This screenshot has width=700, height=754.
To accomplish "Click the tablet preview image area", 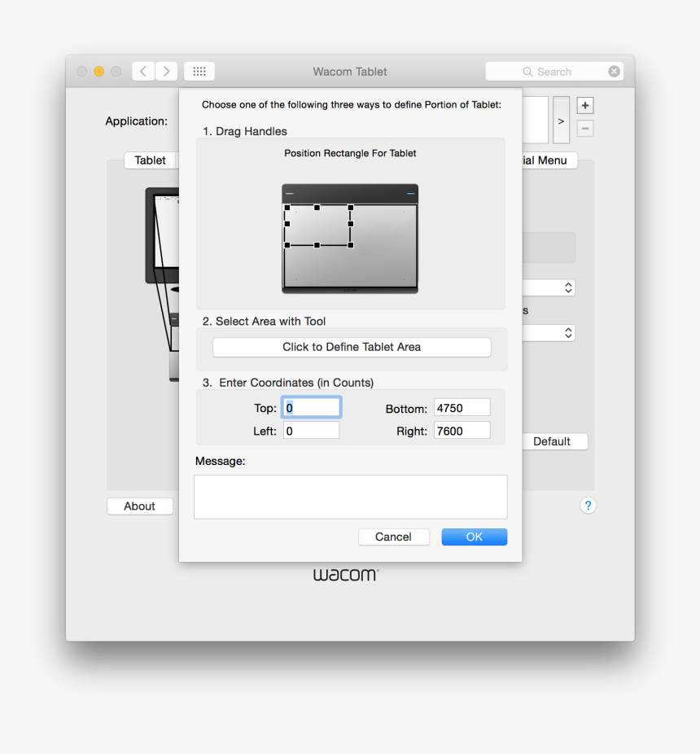I will pos(350,239).
